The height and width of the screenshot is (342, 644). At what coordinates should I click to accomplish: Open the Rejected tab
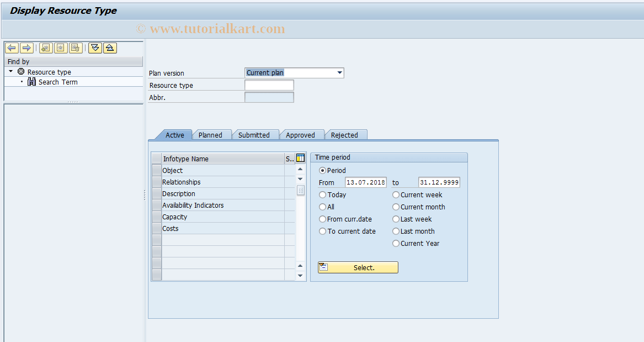[x=345, y=134]
